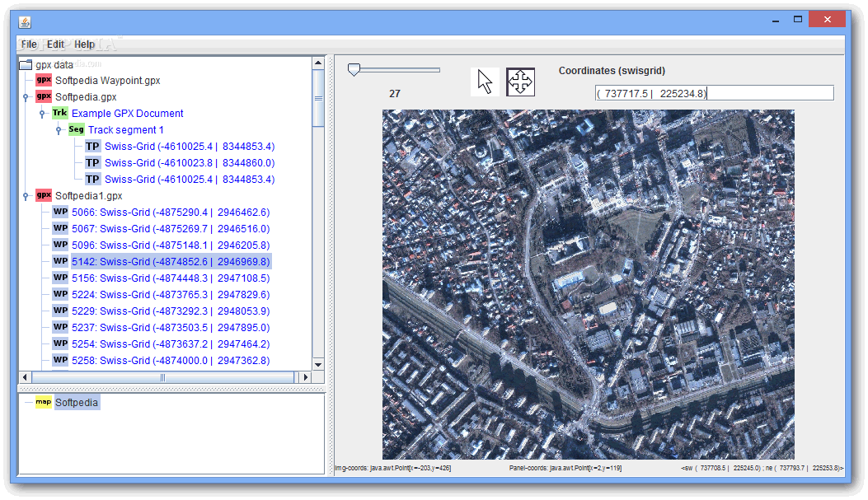Click WP icon of waypoint 5224
This screenshot has height=500, width=868.
[60, 294]
